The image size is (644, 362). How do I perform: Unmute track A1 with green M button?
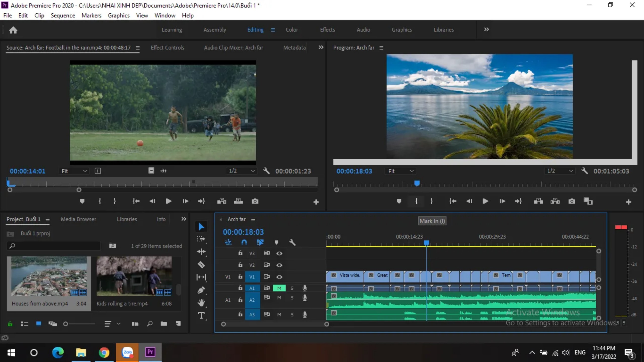[x=279, y=288]
